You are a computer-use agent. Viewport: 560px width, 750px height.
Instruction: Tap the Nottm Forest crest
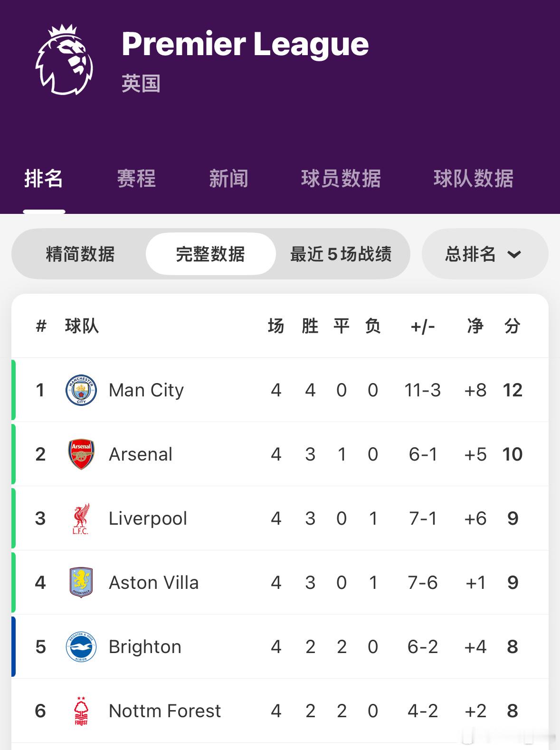click(x=81, y=711)
